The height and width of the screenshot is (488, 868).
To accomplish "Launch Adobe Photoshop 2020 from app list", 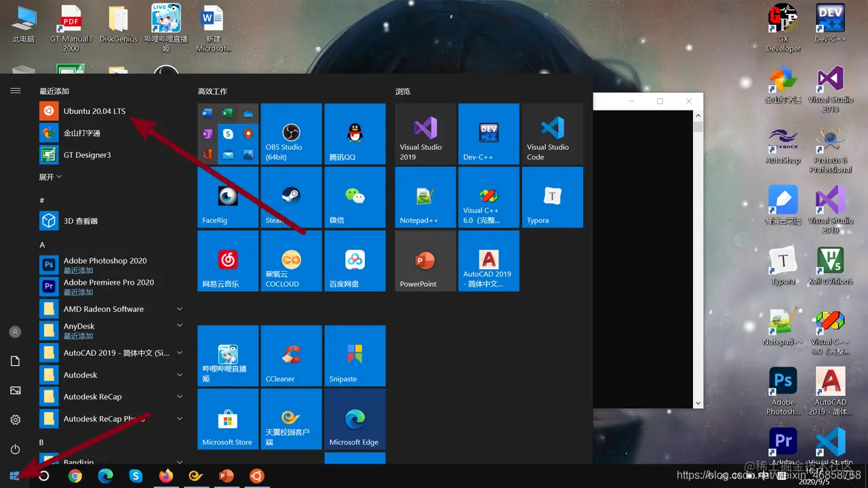I will pyautogui.click(x=111, y=265).
